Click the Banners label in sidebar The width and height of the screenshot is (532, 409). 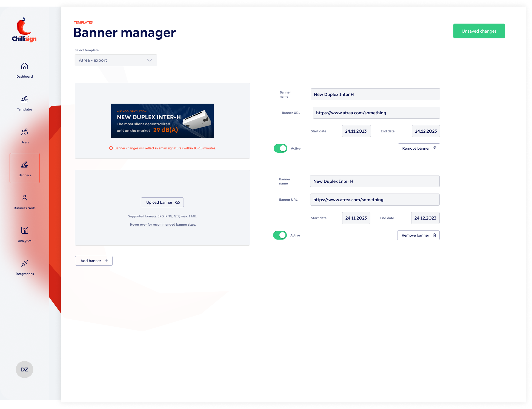tap(25, 175)
